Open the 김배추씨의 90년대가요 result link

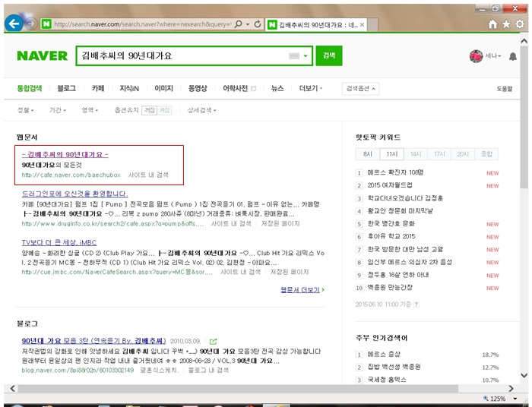point(65,155)
